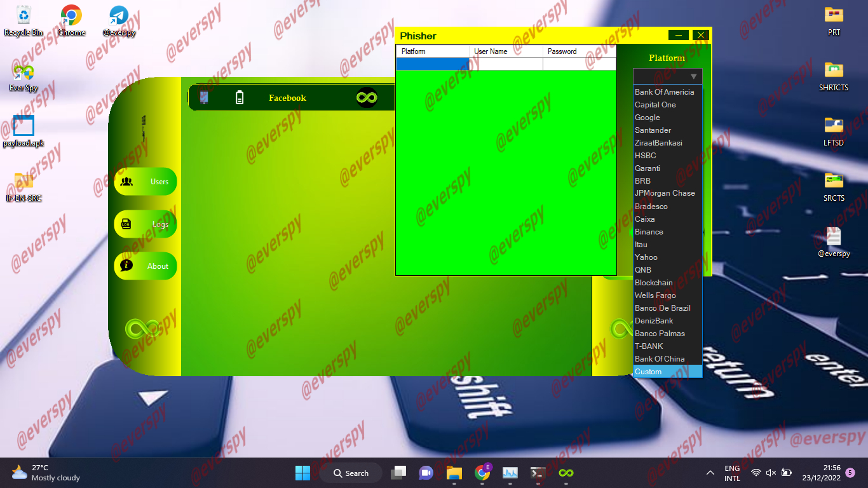Choose Banco Palmas in the dropdown list
This screenshot has width=868, height=488.
(x=667, y=334)
